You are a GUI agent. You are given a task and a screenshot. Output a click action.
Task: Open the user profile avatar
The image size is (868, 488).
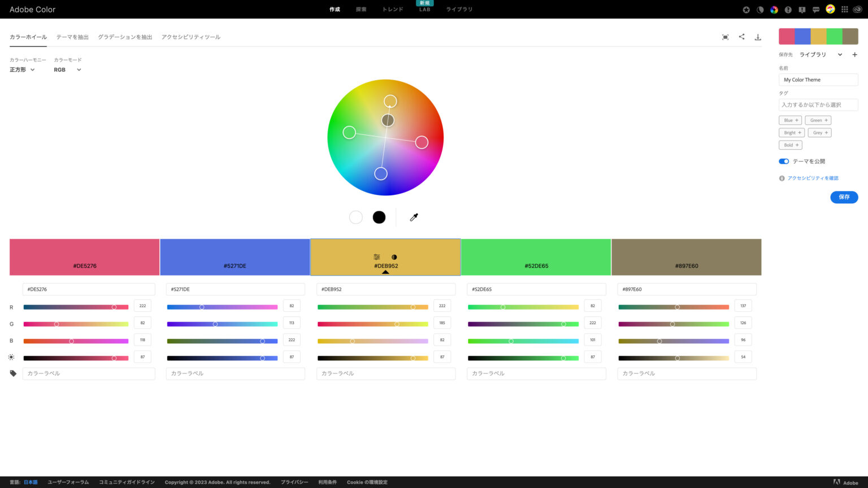pyautogui.click(x=830, y=9)
